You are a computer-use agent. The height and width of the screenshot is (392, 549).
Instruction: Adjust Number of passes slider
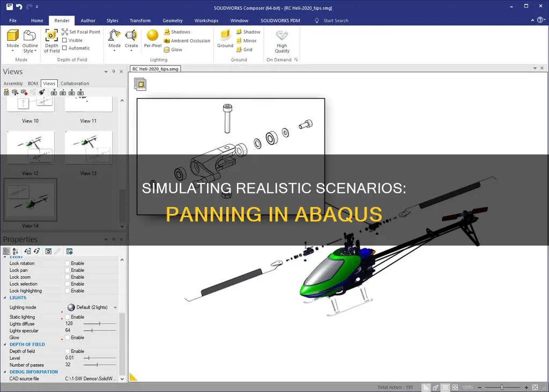pyautogui.click(x=99, y=365)
